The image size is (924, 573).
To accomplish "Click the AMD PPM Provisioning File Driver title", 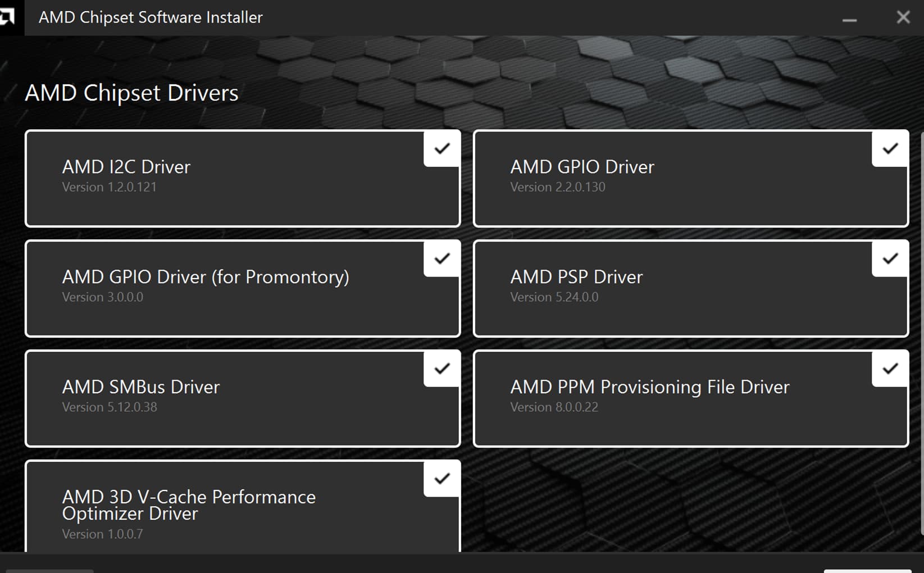I will pos(649,387).
